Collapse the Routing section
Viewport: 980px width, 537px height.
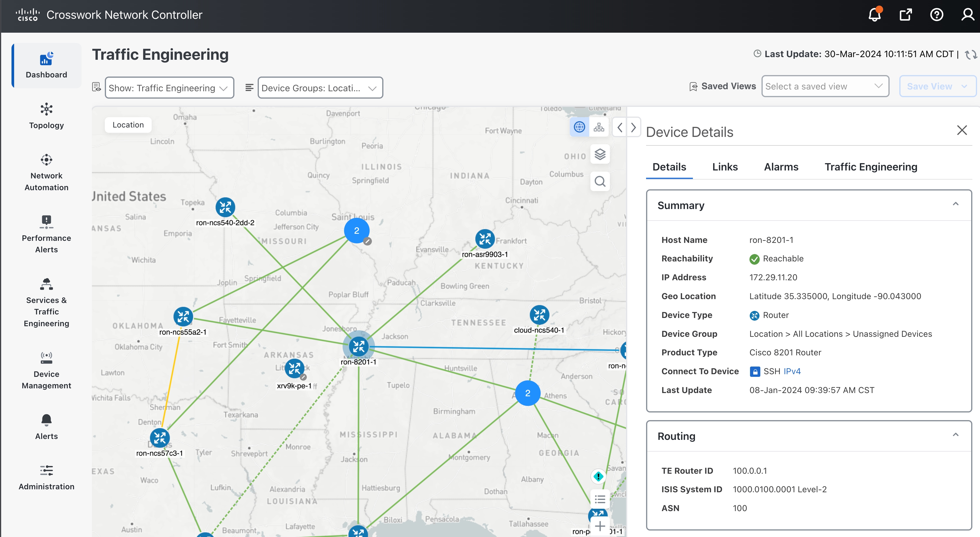(956, 435)
